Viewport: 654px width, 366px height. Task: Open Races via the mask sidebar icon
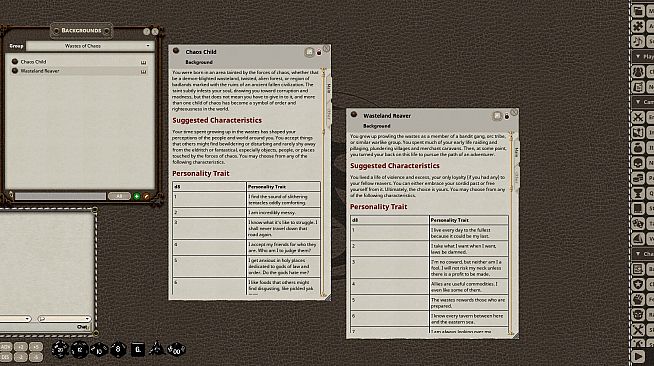pos(638,314)
